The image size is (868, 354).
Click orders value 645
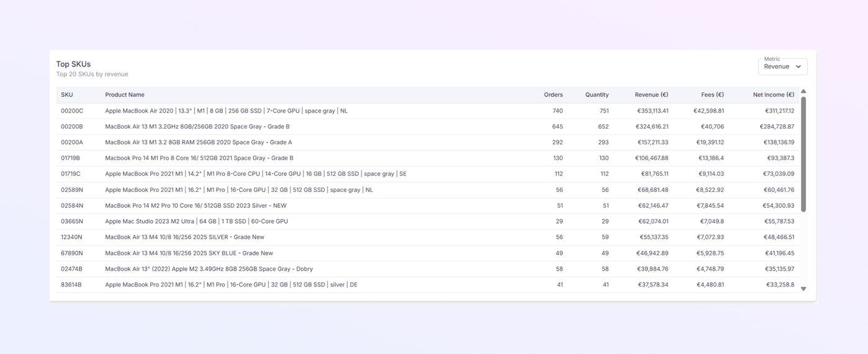click(558, 127)
